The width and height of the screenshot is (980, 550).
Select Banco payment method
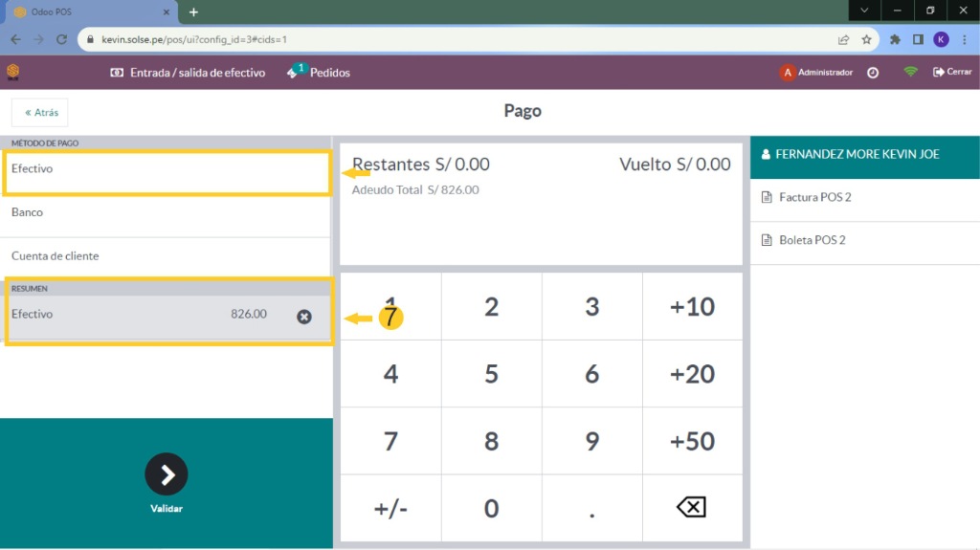pyautogui.click(x=167, y=212)
